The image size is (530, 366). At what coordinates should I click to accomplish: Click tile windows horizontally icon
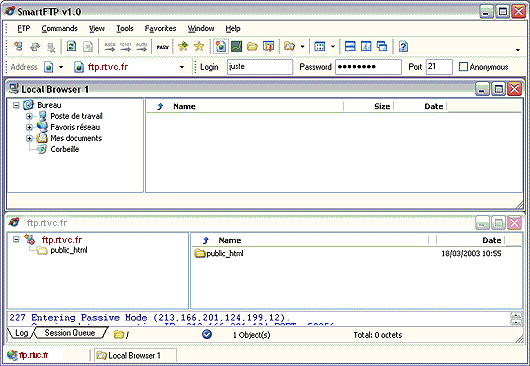click(350, 46)
